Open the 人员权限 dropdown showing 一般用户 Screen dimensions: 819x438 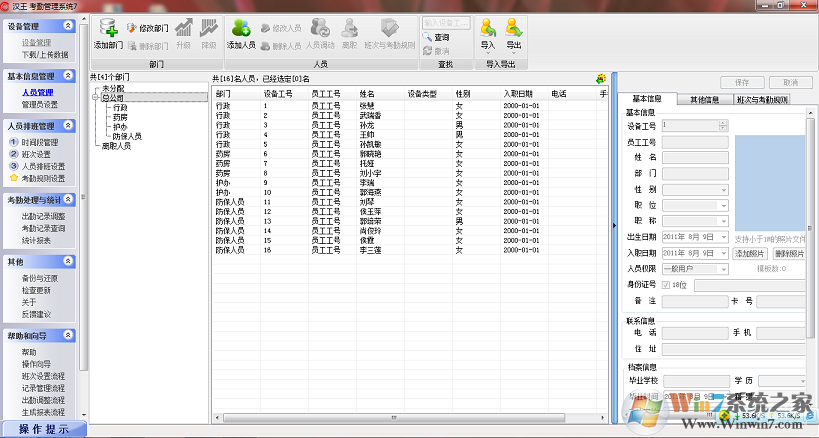click(x=694, y=268)
